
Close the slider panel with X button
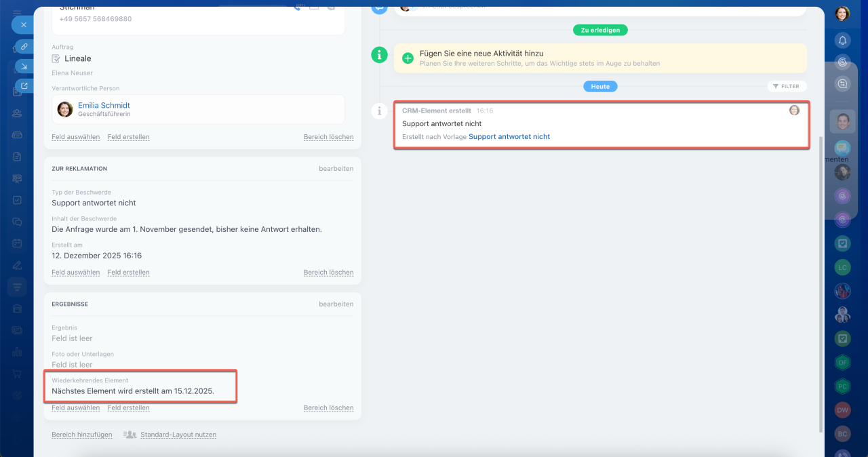click(23, 24)
